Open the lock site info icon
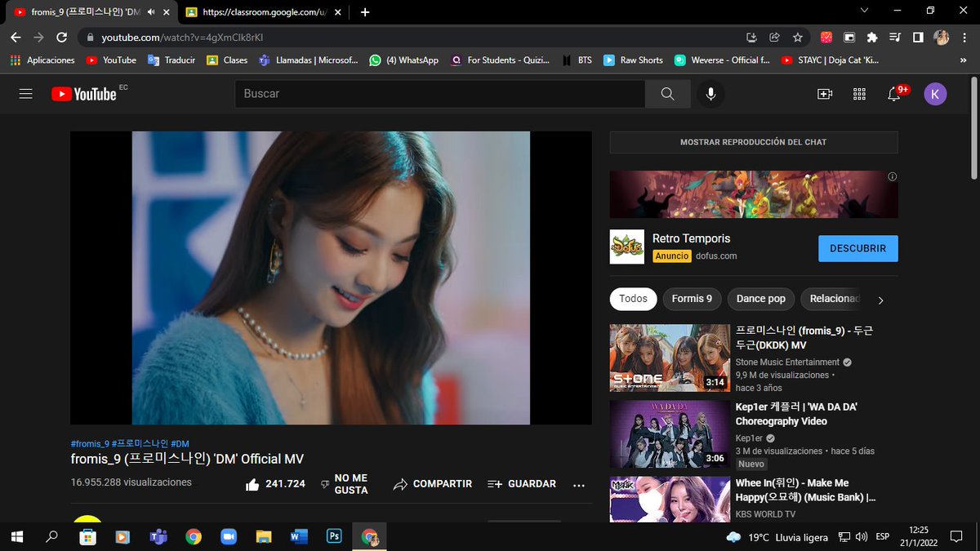Screen dimensions: 980x551 (x=89, y=38)
